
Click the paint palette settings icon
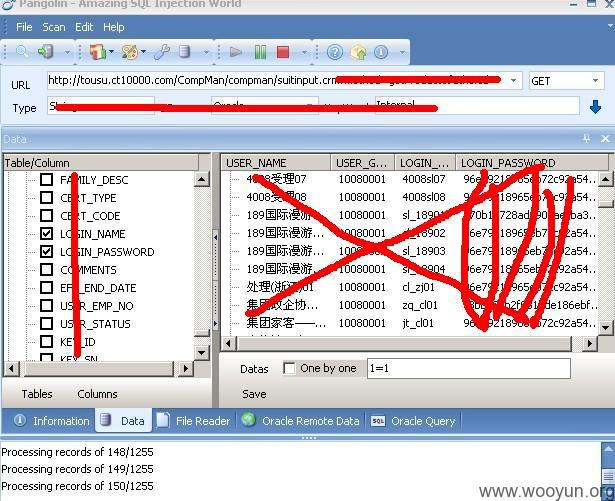pyautogui.click(x=129, y=51)
